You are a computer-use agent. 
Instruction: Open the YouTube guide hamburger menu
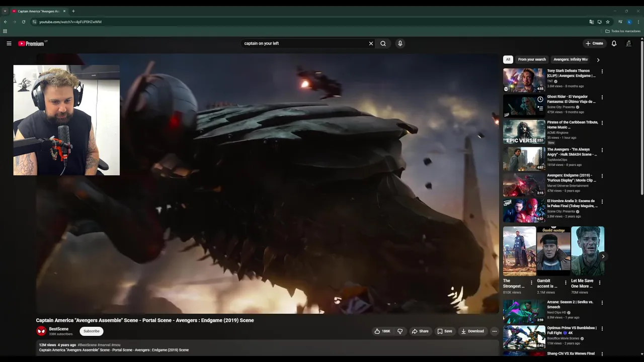9,43
